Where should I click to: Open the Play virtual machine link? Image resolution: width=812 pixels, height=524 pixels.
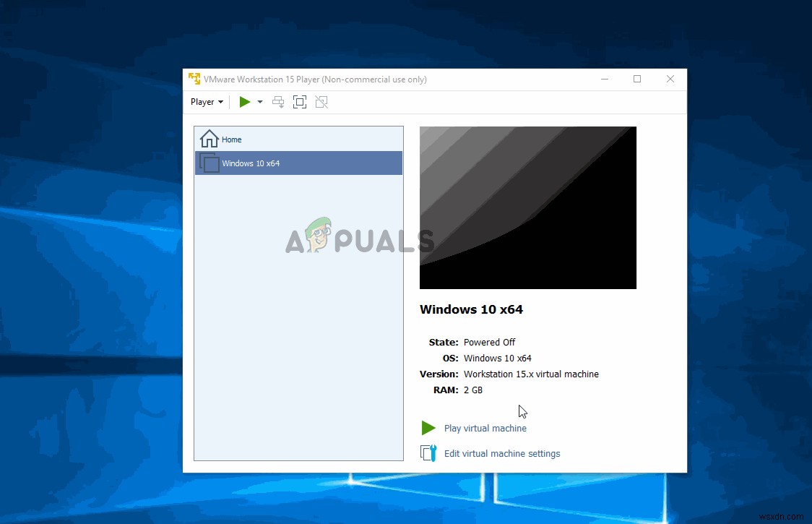[x=485, y=428]
